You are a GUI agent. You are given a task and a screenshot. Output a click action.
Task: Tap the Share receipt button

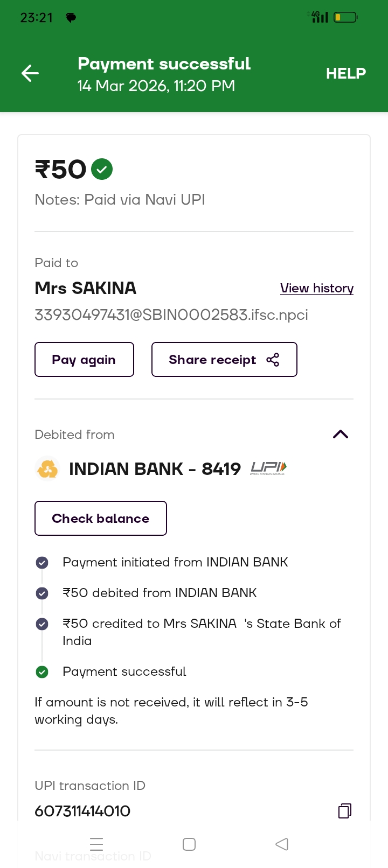coord(224,360)
